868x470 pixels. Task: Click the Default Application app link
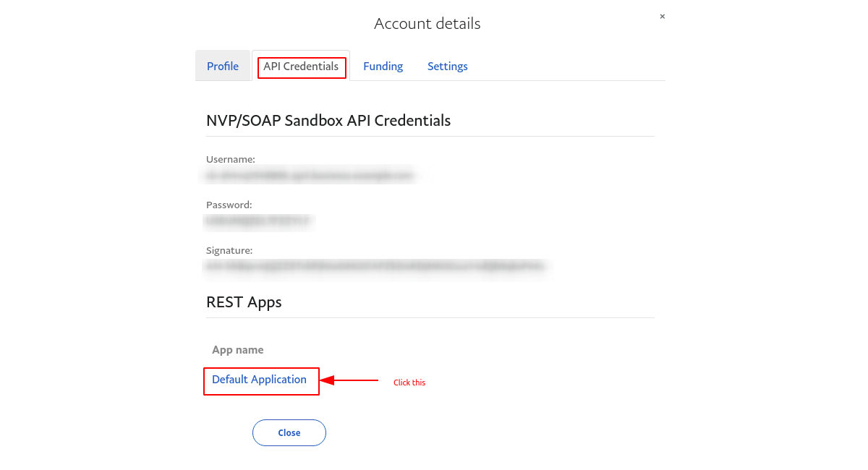pyautogui.click(x=260, y=379)
